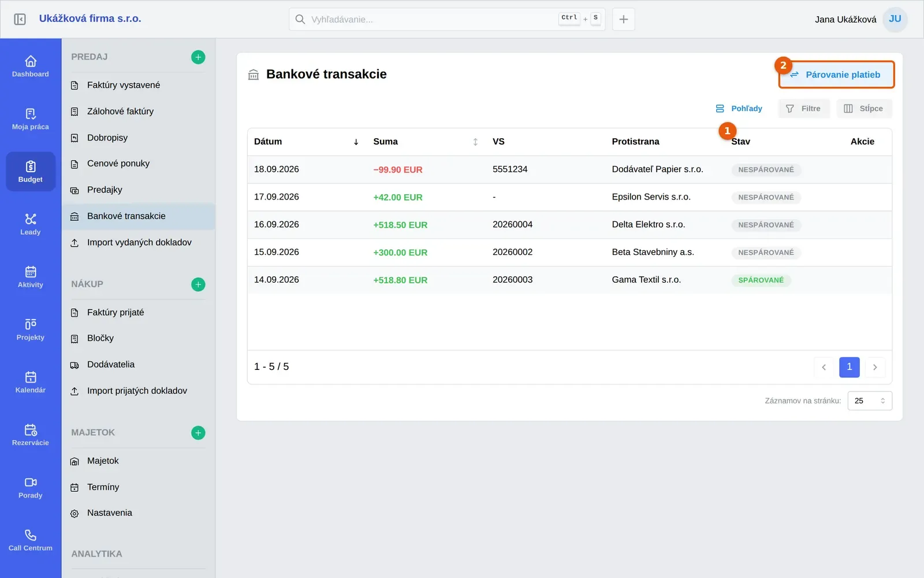This screenshot has width=924, height=578.
Task: Go to Moja práca
Action: (31, 119)
